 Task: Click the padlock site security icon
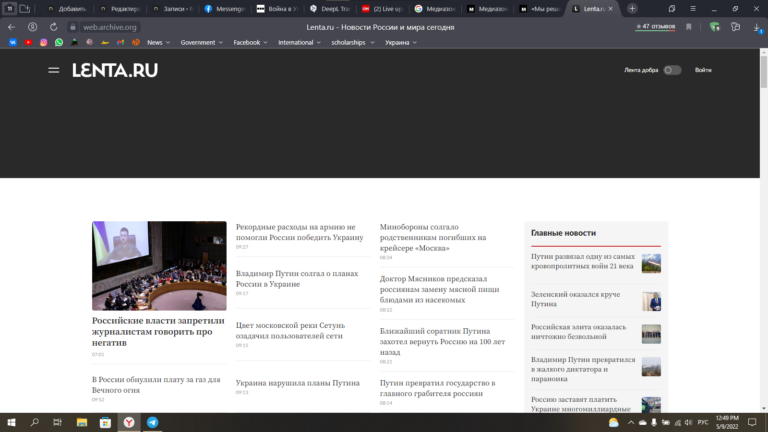(x=73, y=27)
